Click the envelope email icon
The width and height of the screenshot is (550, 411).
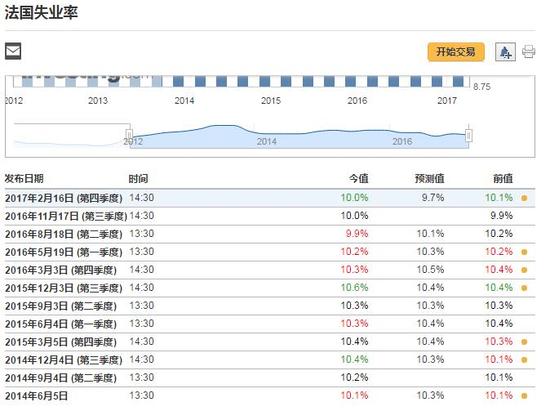pyautogui.click(x=13, y=51)
